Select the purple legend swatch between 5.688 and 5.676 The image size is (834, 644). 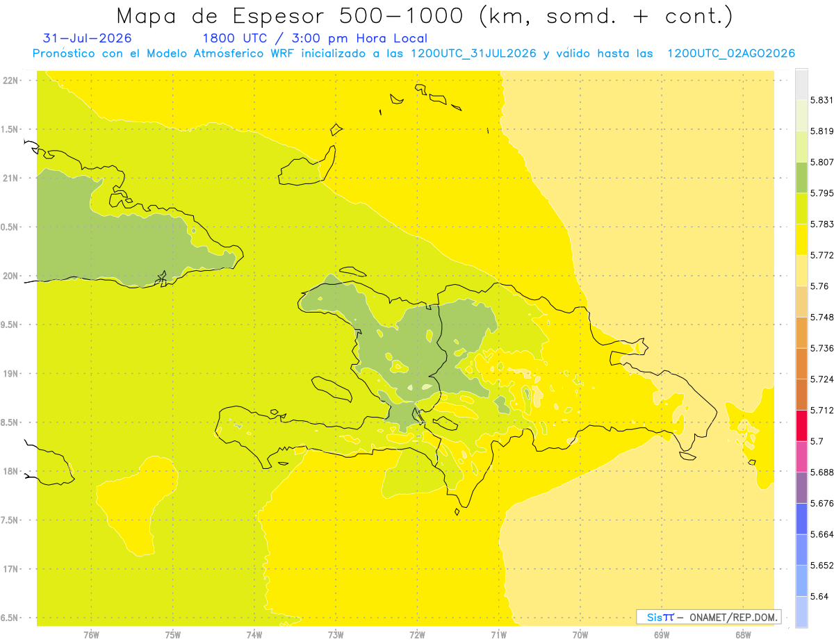tap(801, 488)
